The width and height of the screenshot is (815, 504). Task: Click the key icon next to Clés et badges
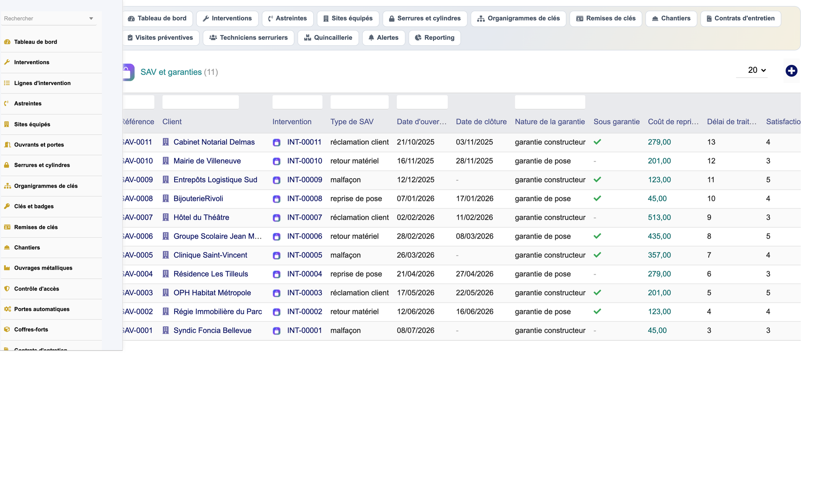(x=7, y=206)
